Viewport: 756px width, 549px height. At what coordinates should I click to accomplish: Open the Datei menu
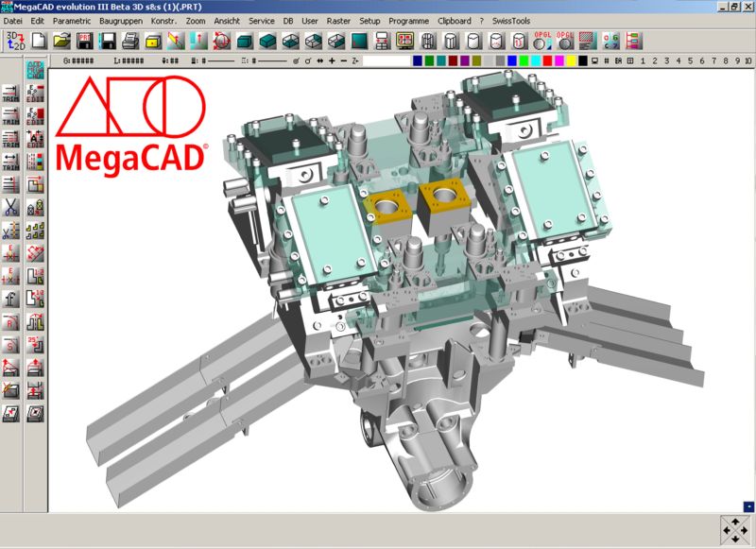[13, 20]
